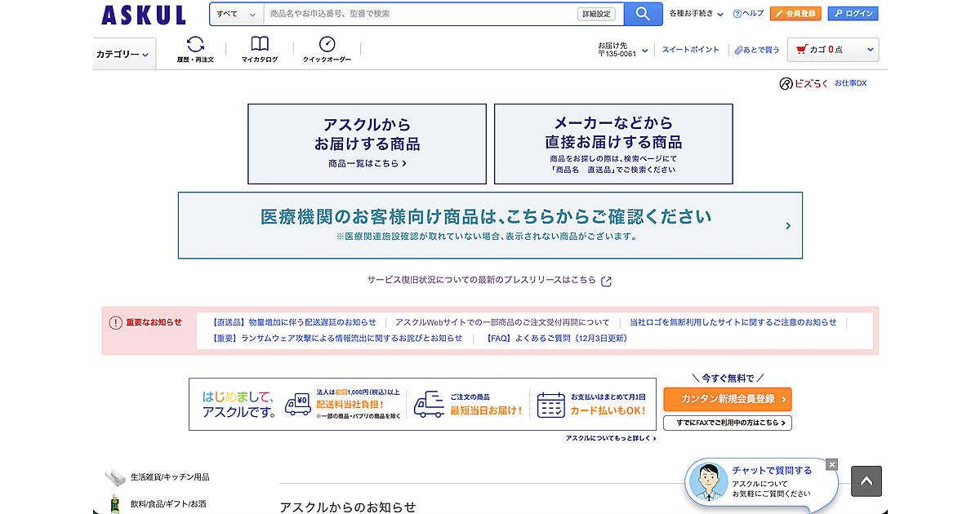Click the 会員登録 button
Screen dimensions: 980x514
point(795,14)
